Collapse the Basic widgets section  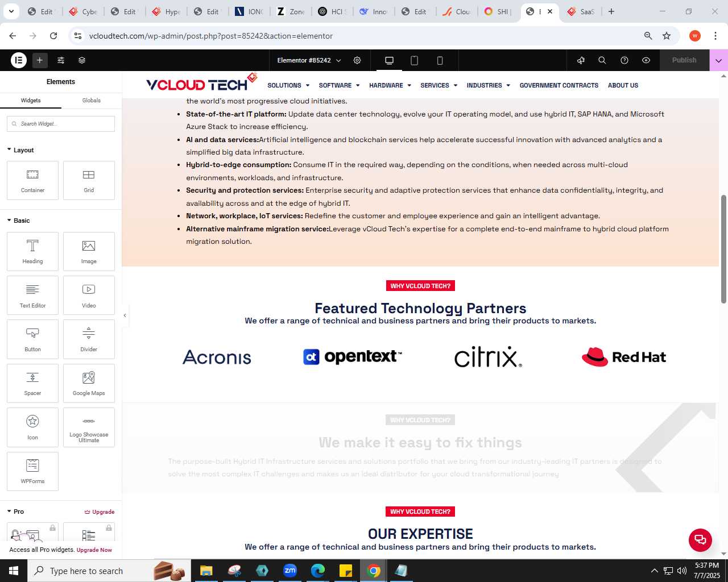(x=18, y=221)
